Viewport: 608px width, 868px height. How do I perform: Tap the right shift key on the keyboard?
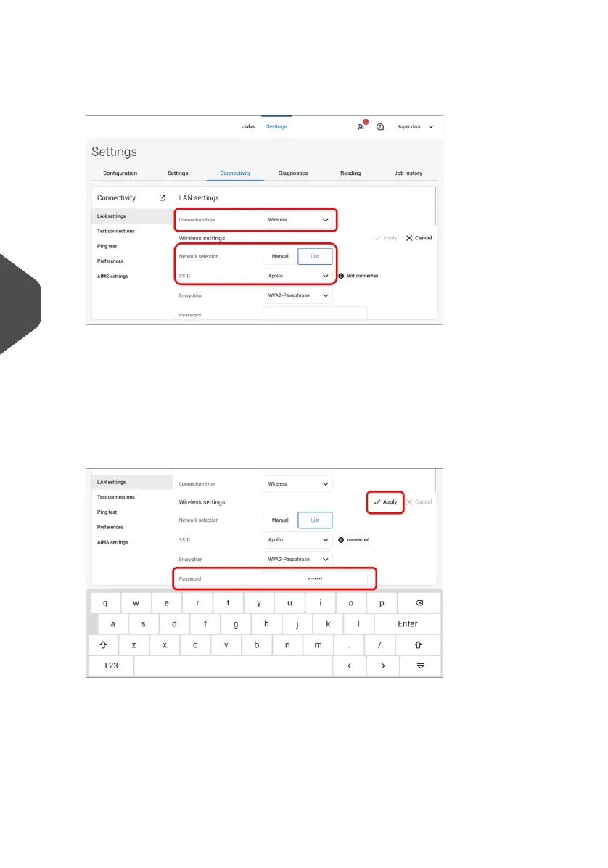tap(418, 645)
